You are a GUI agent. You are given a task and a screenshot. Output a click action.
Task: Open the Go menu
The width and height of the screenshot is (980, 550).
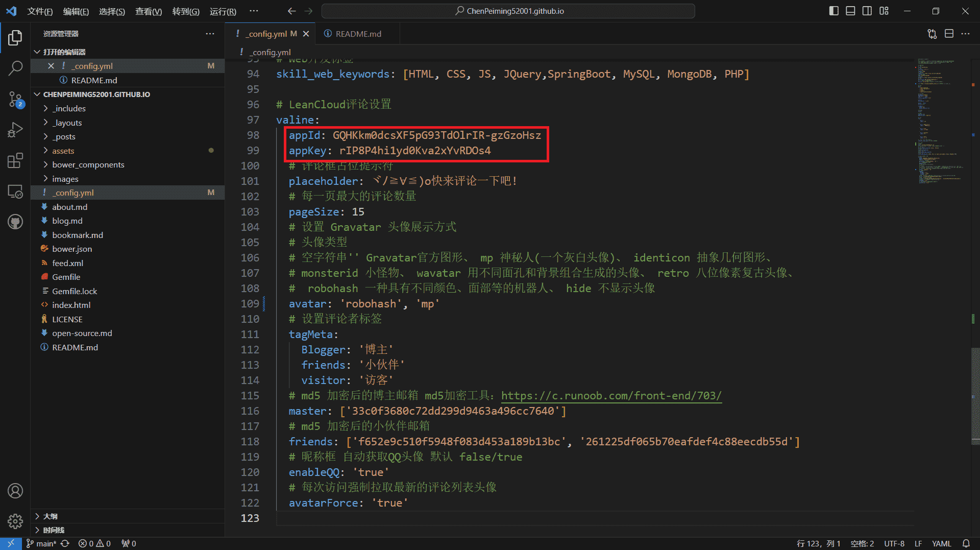tap(186, 11)
